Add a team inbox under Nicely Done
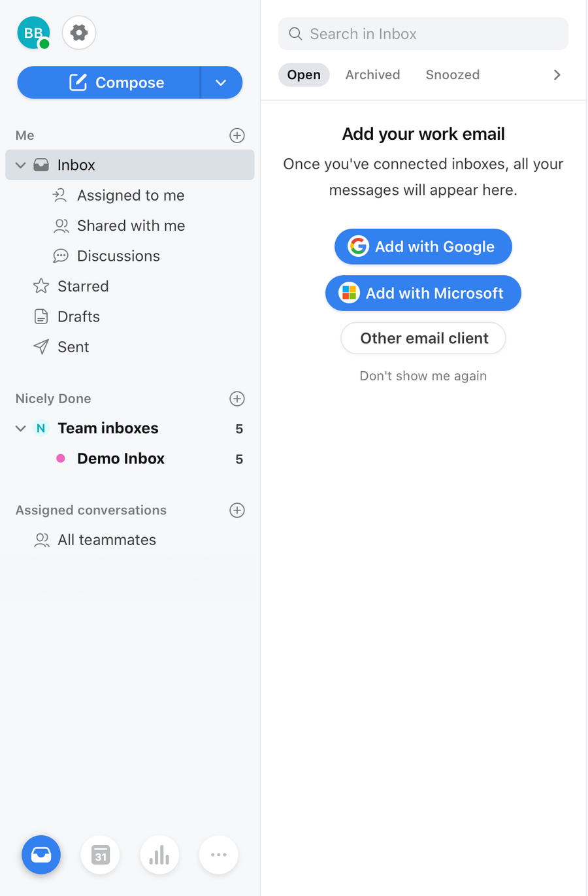Image resolution: width=588 pixels, height=896 pixels. click(x=237, y=399)
